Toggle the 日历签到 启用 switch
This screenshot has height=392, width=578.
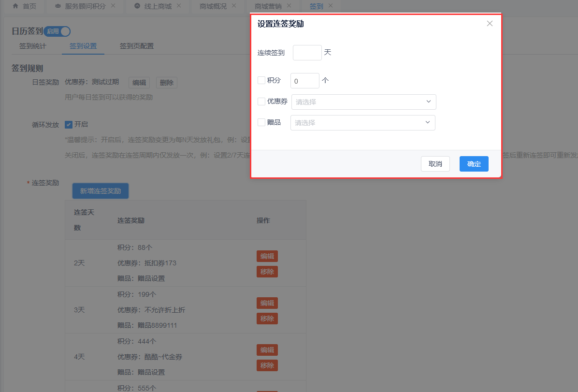pos(57,31)
